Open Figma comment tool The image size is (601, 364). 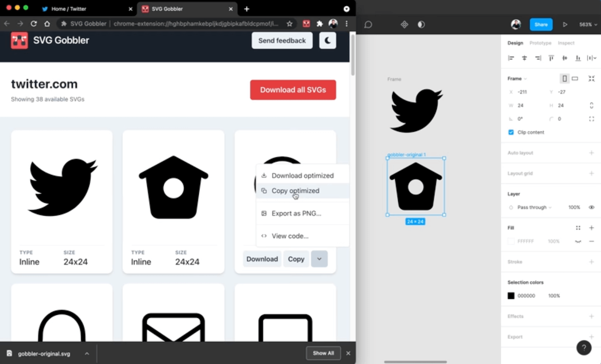pos(368,24)
